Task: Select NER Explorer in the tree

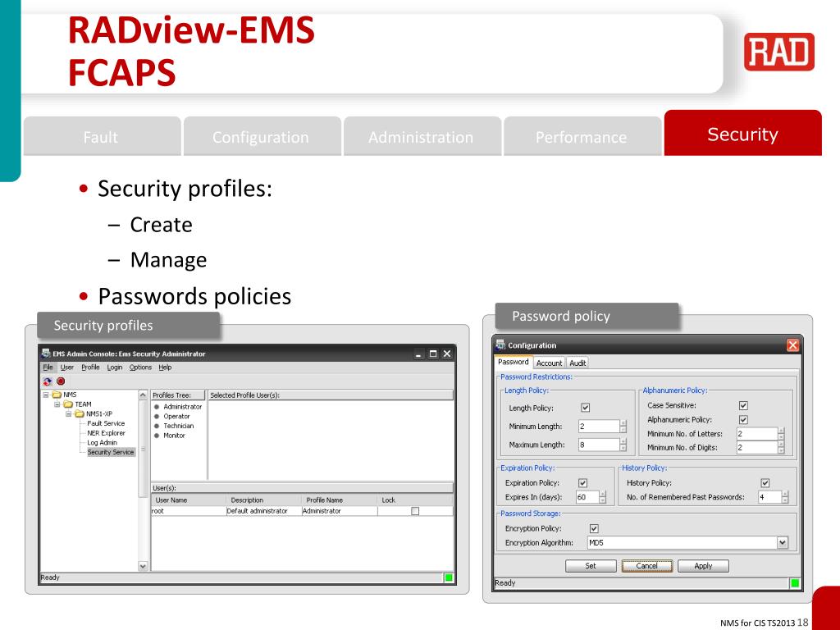Action: tap(106, 433)
